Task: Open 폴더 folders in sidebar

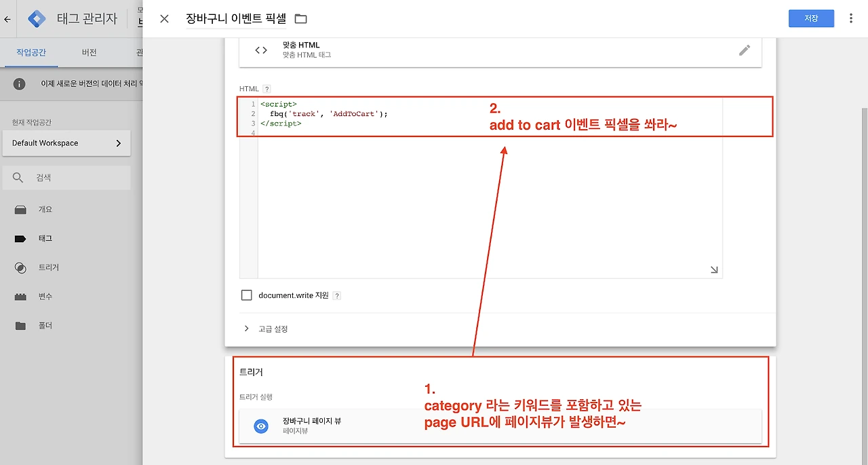Action: coord(45,326)
